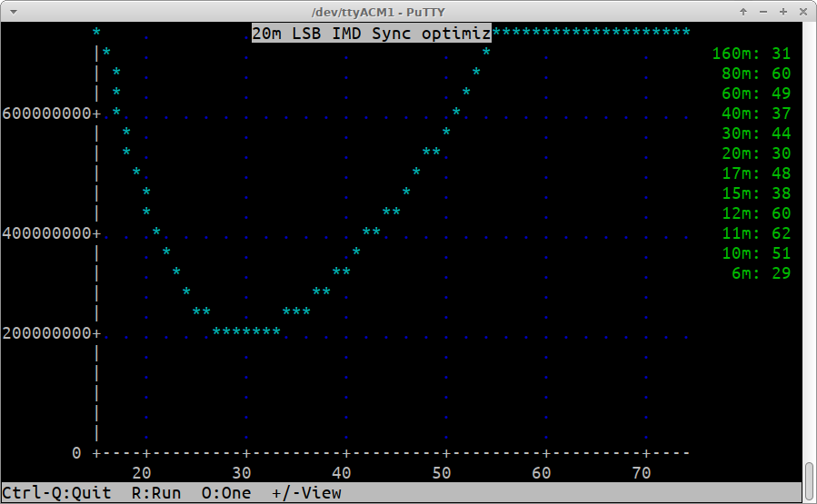Select the 12m: 60 band entry
This screenshot has width=817, height=504.
click(x=755, y=213)
